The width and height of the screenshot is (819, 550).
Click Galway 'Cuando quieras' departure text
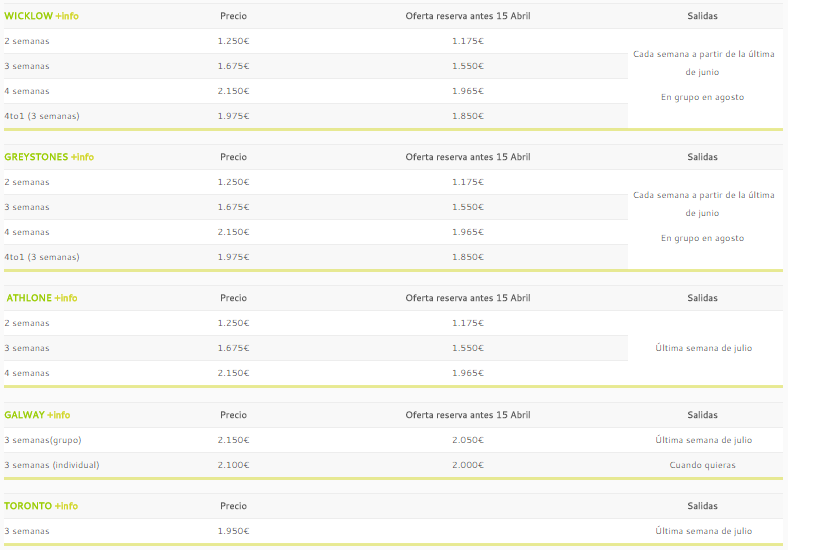click(703, 465)
